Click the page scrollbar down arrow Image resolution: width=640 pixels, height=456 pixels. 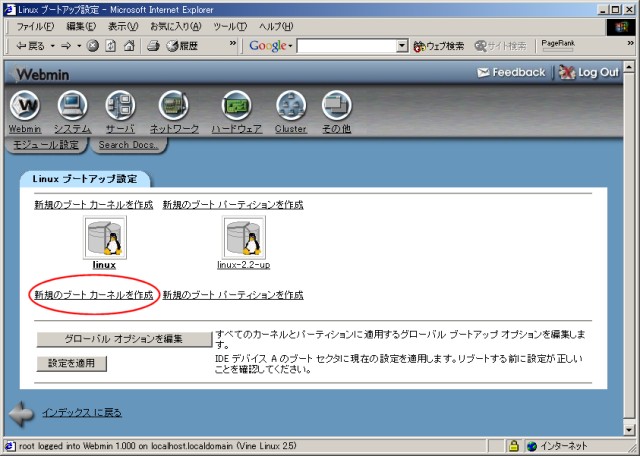tap(629, 429)
